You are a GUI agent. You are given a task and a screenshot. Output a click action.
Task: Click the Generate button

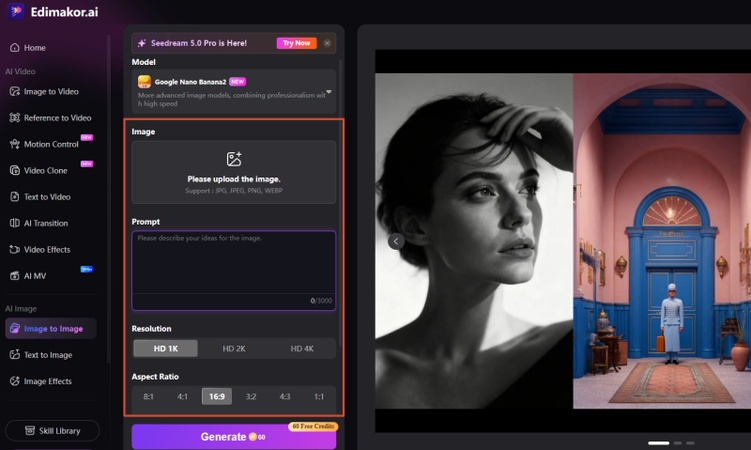234,437
